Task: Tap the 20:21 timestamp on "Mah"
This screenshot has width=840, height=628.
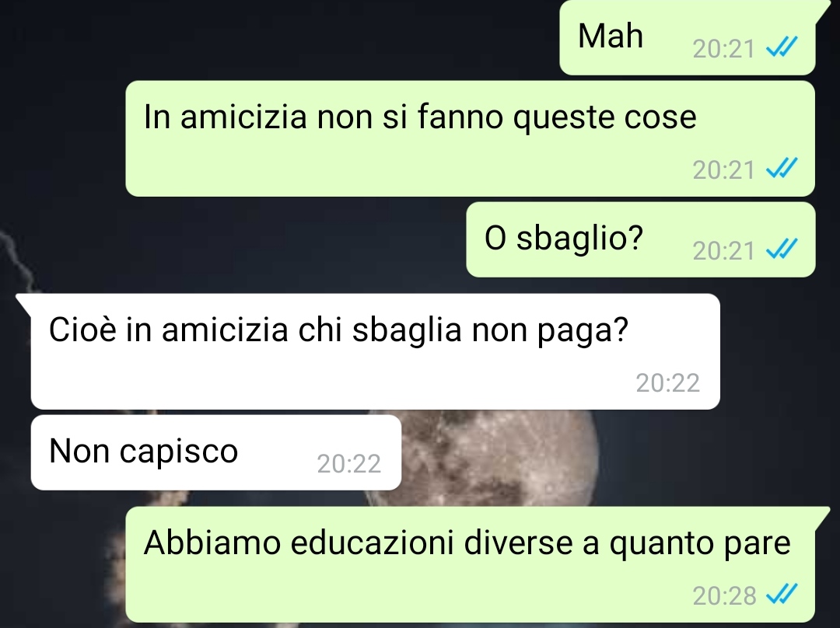Action: pos(723,49)
